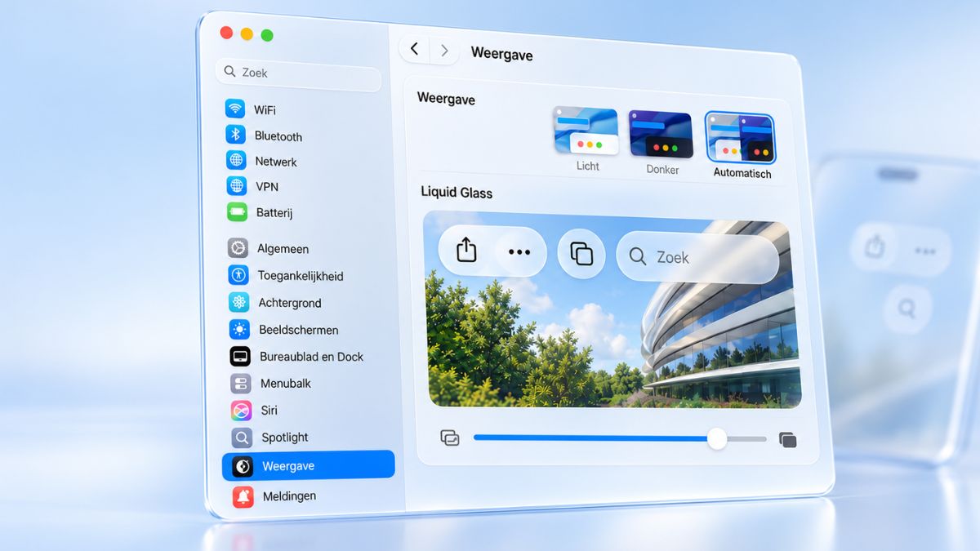Select the Licht appearance thumbnail
The width and height of the screenshot is (980, 551).
pyautogui.click(x=586, y=131)
